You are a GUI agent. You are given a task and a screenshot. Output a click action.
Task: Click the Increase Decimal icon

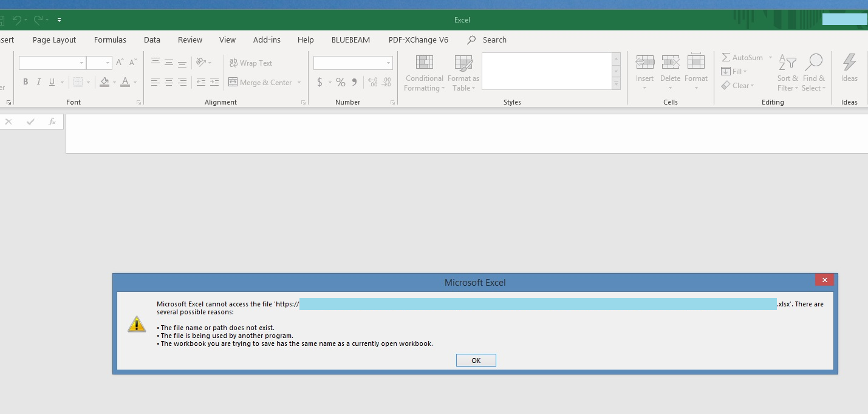(x=373, y=82)
